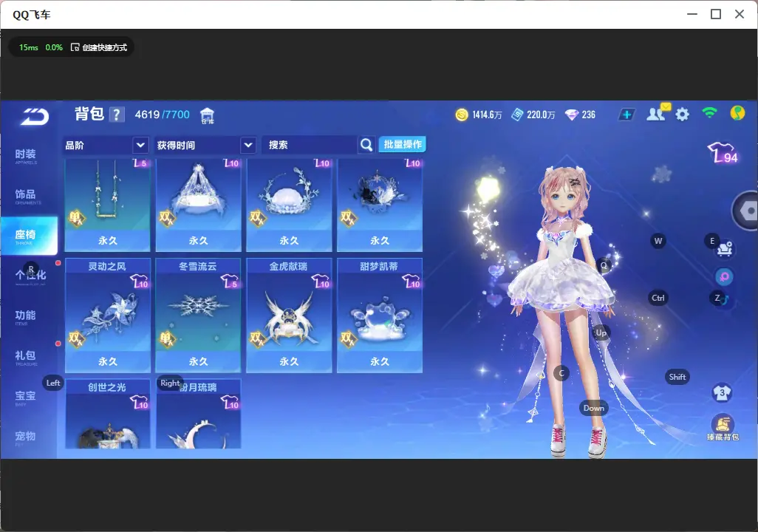Switch to the 宝宝 baby tab
The image size is (758, 532).
[x=26, y=397]
